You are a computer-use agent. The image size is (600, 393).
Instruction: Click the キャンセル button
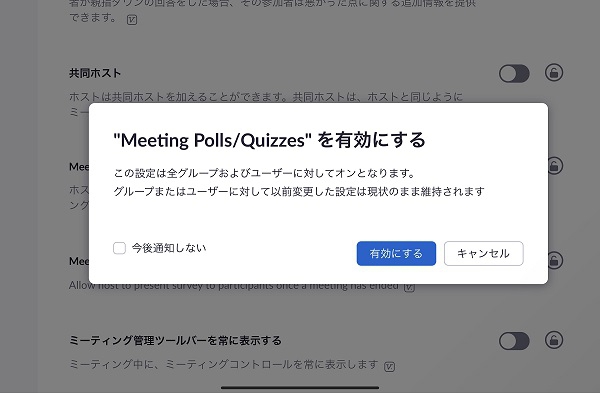click(x=483, y=253)
